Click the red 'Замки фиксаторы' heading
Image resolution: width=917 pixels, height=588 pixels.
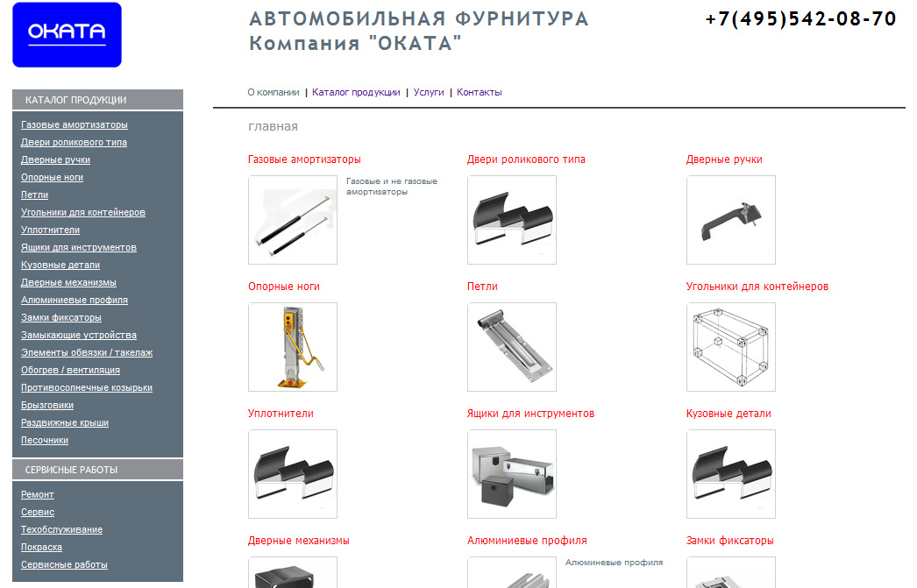coord(730,541)
